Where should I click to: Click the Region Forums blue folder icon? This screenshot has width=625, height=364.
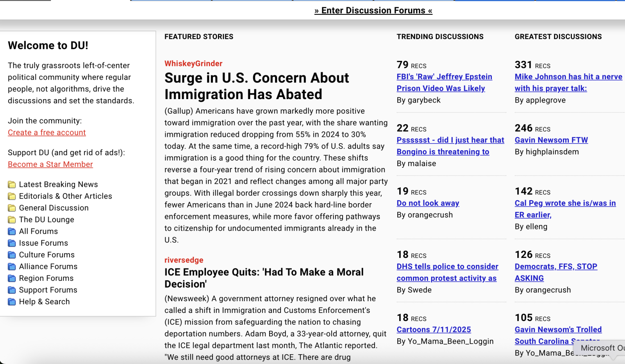[12, 278]
